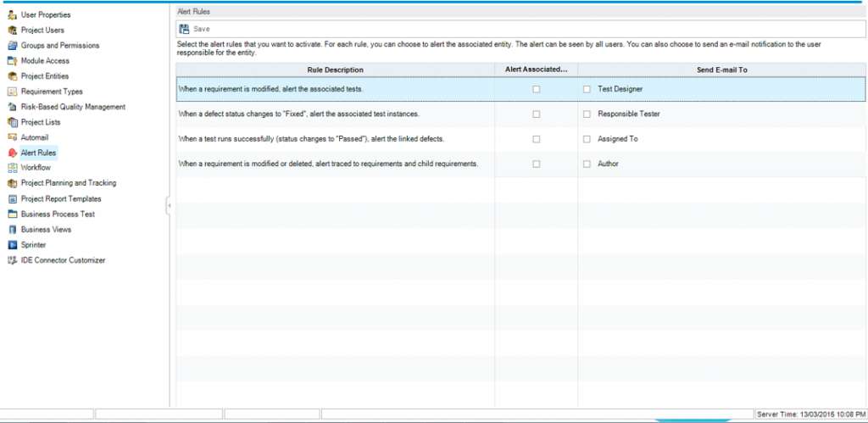Click the Project Users icon
Image resolution: width=868 pixels, height=423 pixels.
[x=12, y=31]
